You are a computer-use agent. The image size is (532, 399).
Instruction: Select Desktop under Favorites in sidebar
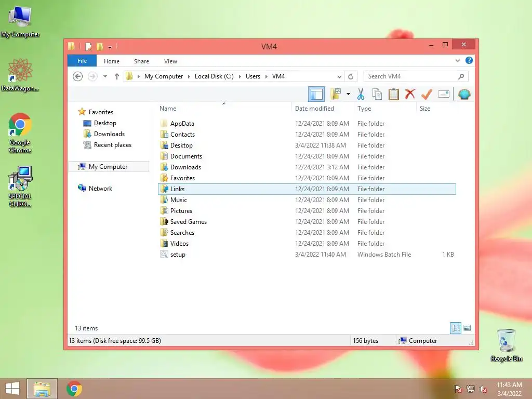[105, 123]
